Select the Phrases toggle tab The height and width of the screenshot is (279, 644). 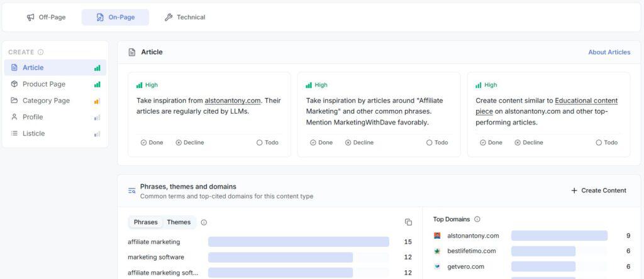(146, 222)
